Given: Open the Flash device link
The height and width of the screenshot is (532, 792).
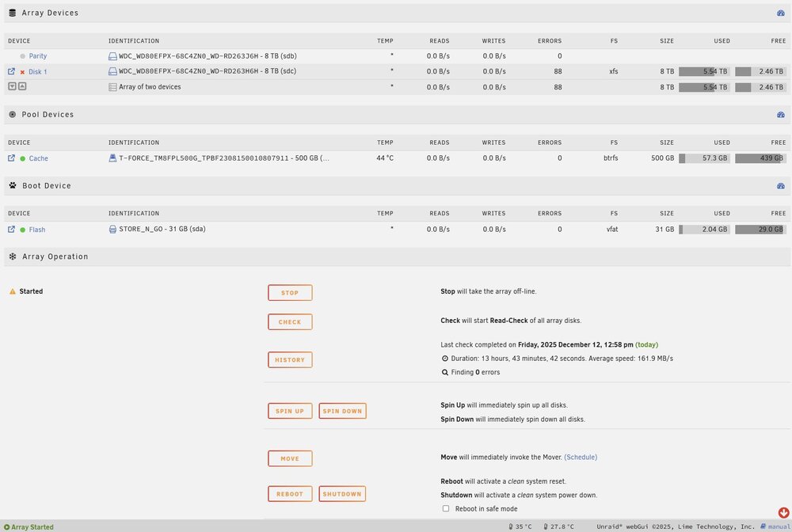Looking at the screenshot, I should click(37, 230).
